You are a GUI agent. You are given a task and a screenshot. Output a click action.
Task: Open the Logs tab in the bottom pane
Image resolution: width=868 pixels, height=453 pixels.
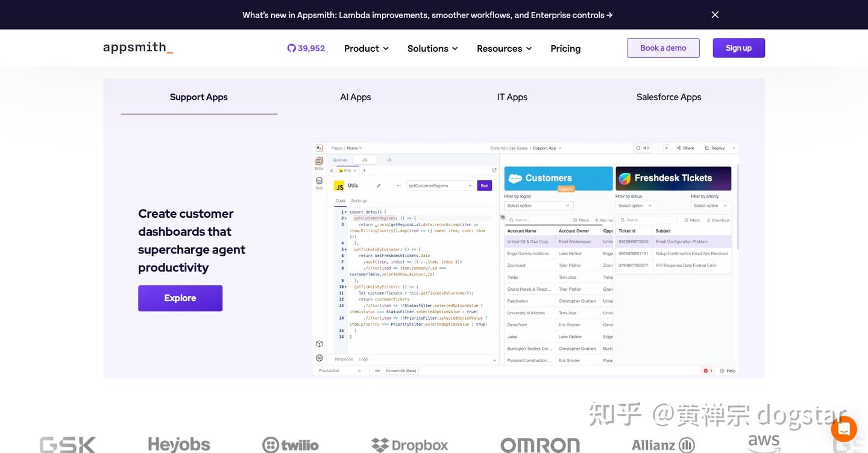363,359
